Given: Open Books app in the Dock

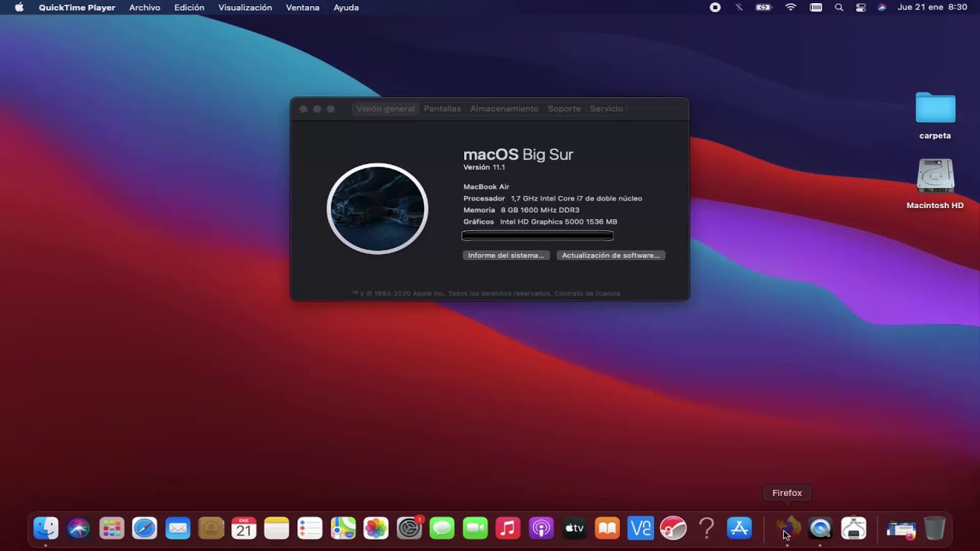Looking at the screenshot, I should tap(607, 528).
